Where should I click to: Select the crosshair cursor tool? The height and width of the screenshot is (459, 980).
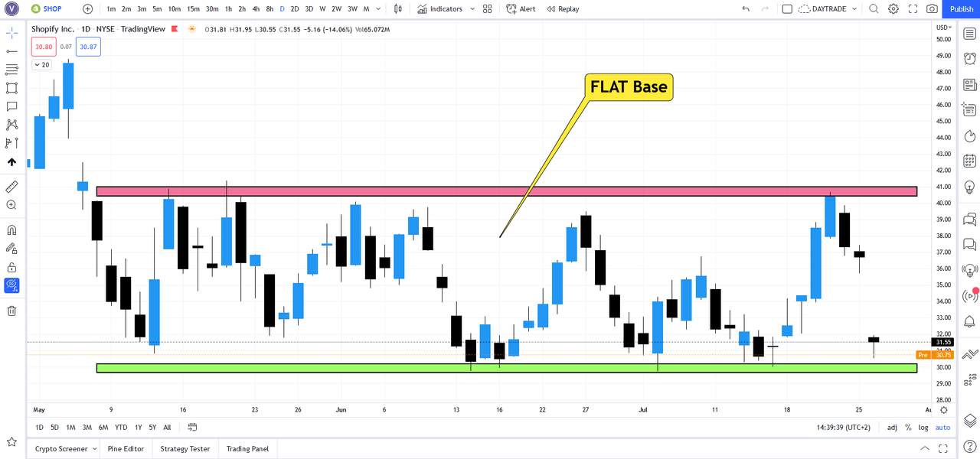pos(11,34)
